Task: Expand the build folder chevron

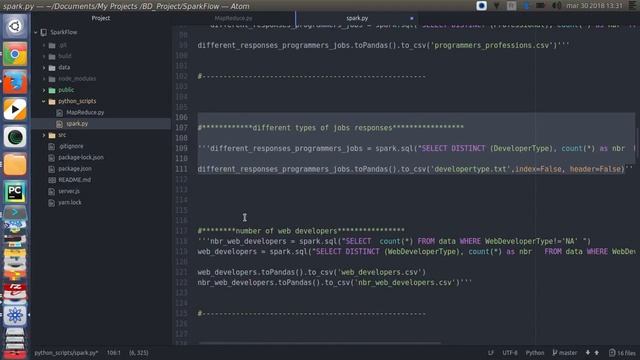Action: click(44, 56)
